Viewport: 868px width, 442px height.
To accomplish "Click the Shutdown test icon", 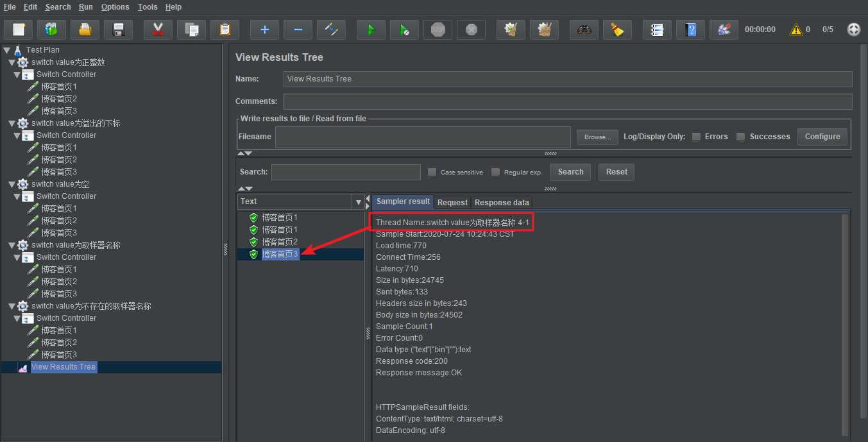I will [471, 30].
